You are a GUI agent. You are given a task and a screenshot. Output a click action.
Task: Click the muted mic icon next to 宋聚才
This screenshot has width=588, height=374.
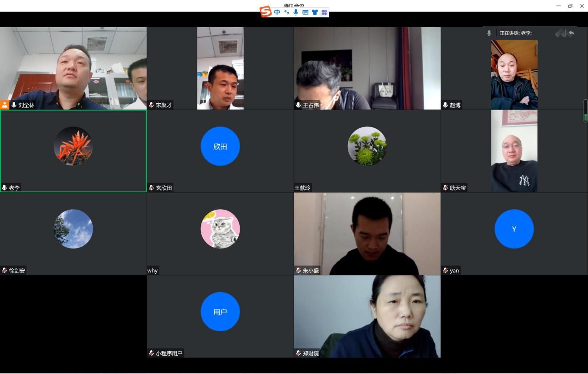(x=151, y=105)
